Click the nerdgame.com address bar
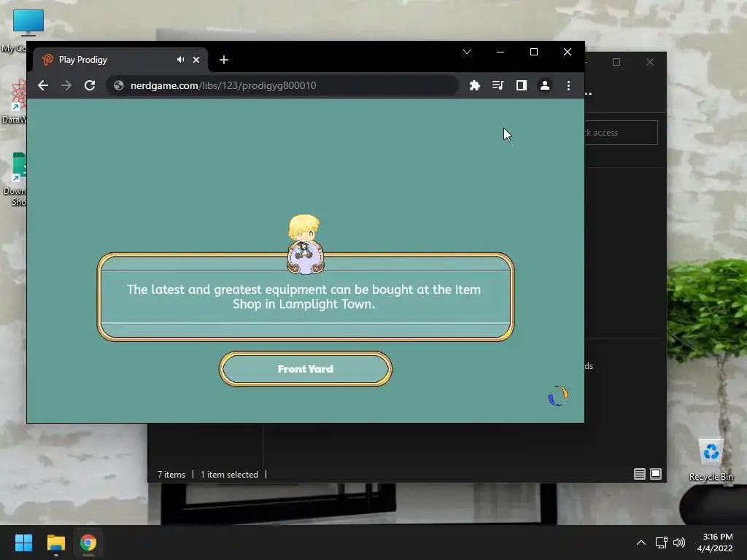This screenshot has height=560, width=747. click(x=282, y=85)
